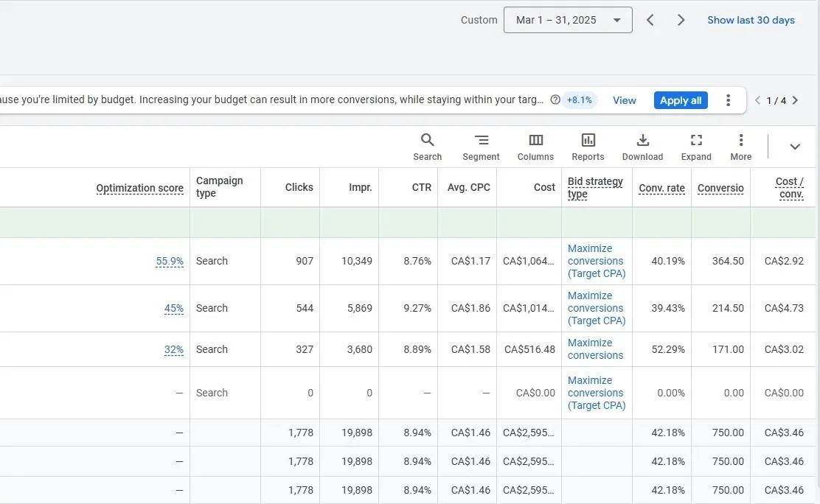The height and width of the screenshot is (504, 820).
Task: Click Show last 30 days link
Action: (751, 20)
